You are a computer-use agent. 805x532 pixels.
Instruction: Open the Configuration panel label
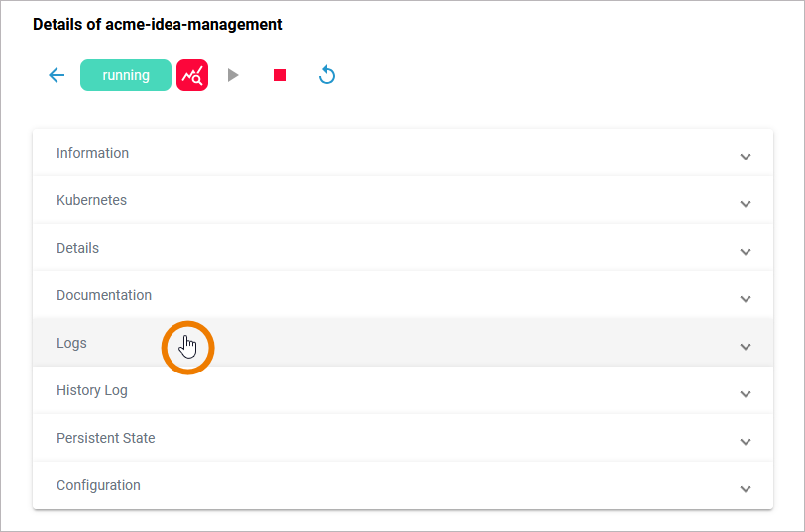coord(98,485)
